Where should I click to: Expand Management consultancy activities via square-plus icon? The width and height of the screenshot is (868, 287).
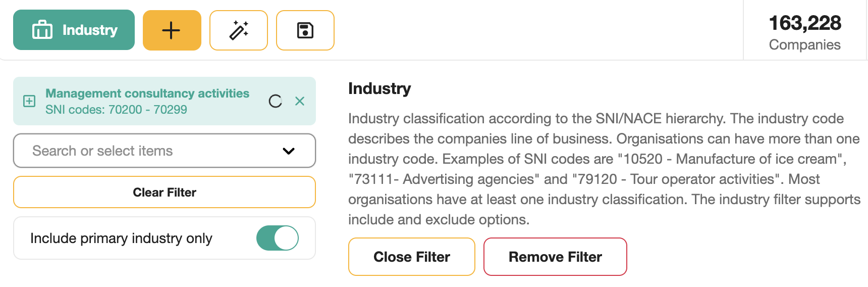[x=29, y=101]
